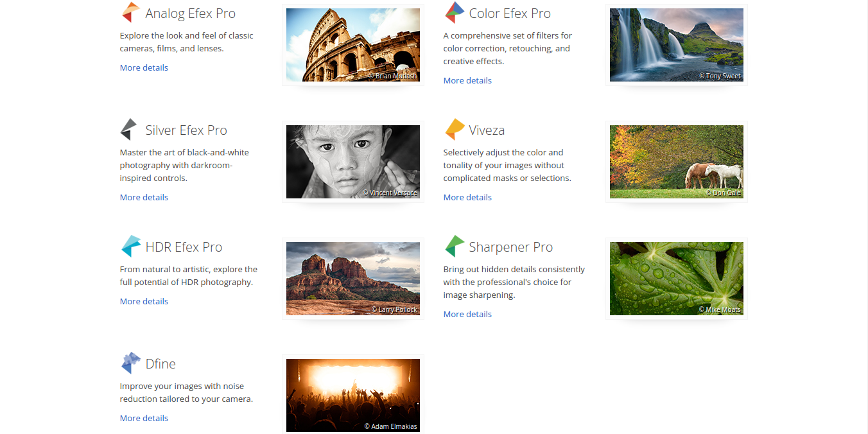Image resolution: width=868 pixels, height=434 pixels.
Task: Click the Colosseum photo thumbnail
Action: point(352,45)
